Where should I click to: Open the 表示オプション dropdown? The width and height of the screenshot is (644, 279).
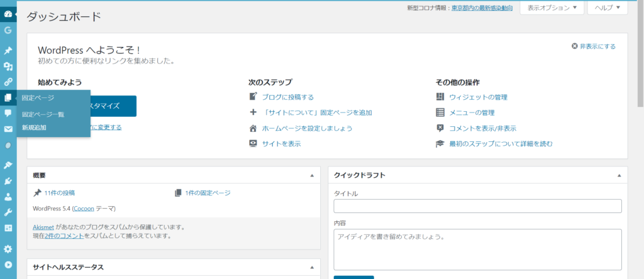(x=552, y=8)
